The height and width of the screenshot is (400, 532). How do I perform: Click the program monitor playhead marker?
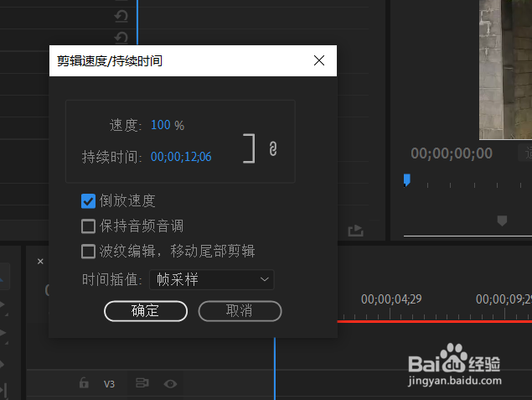[x=407, y=180]
